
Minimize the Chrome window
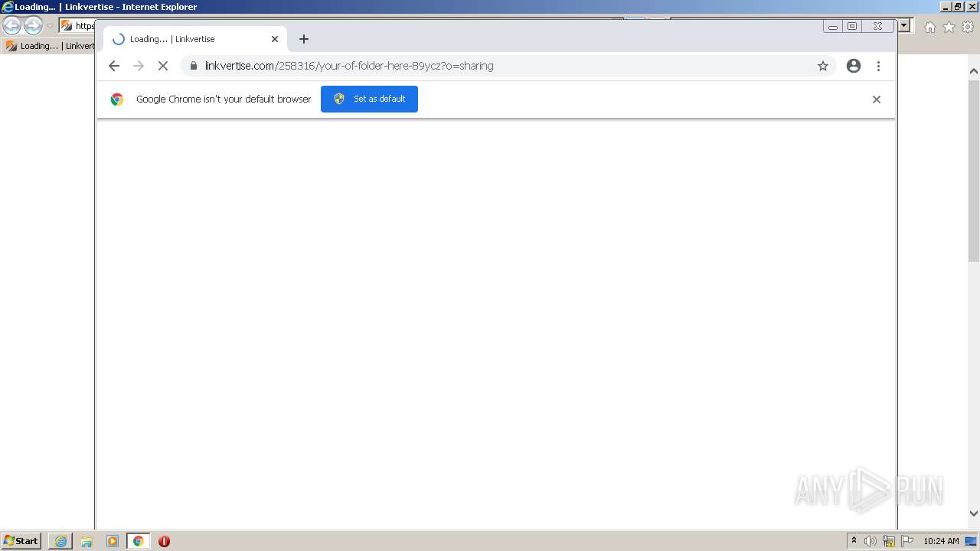click(x=833, y=26)
